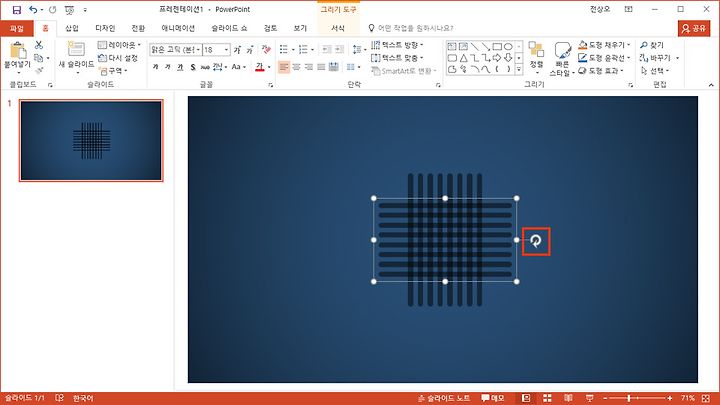Open the File (파일) tab
Viewport: 720px width, 405px height.
point(17,28)
